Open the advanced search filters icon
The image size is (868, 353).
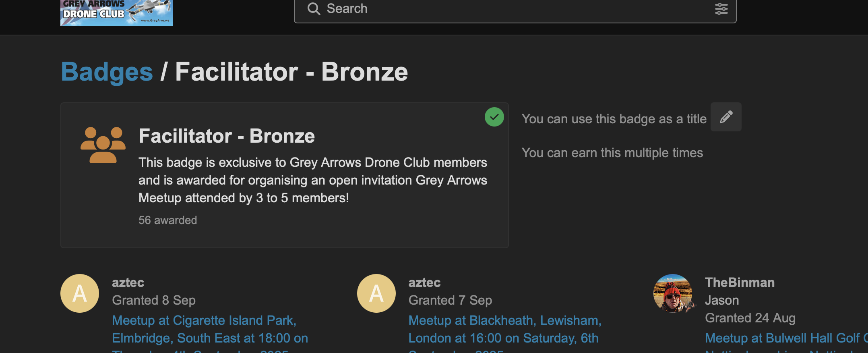(721, 9)
